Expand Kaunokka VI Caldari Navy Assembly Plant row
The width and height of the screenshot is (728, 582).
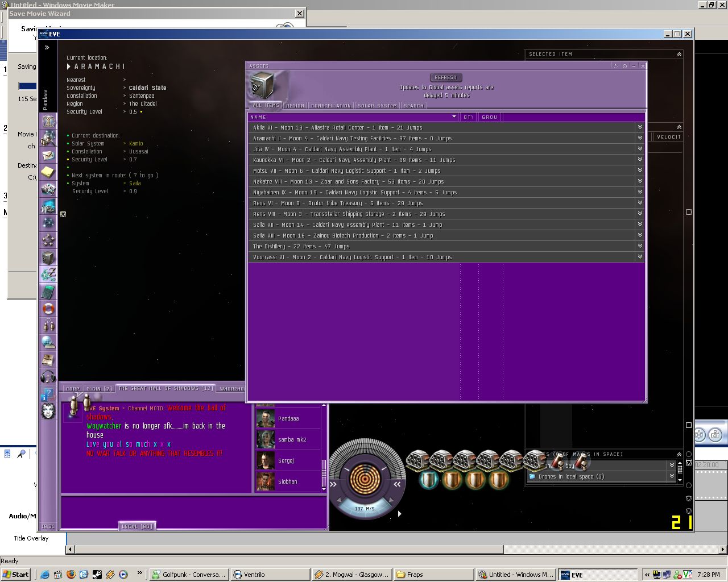point(640,160)
